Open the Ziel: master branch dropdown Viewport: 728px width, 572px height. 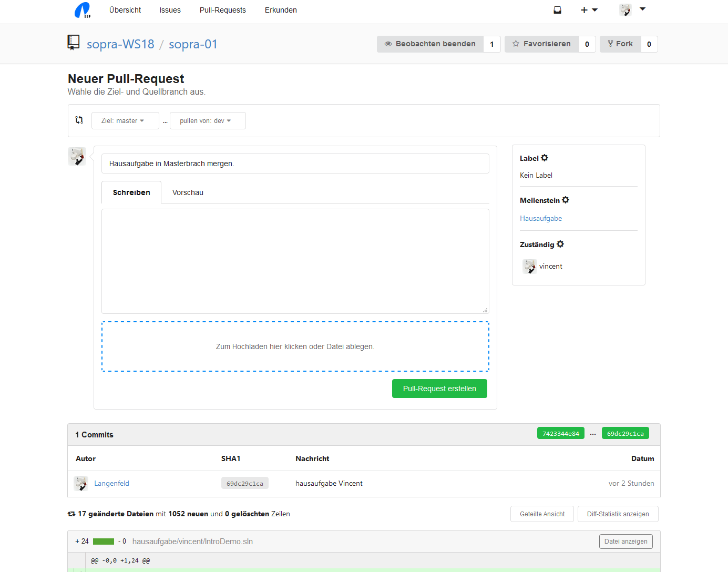click(125, 120)
